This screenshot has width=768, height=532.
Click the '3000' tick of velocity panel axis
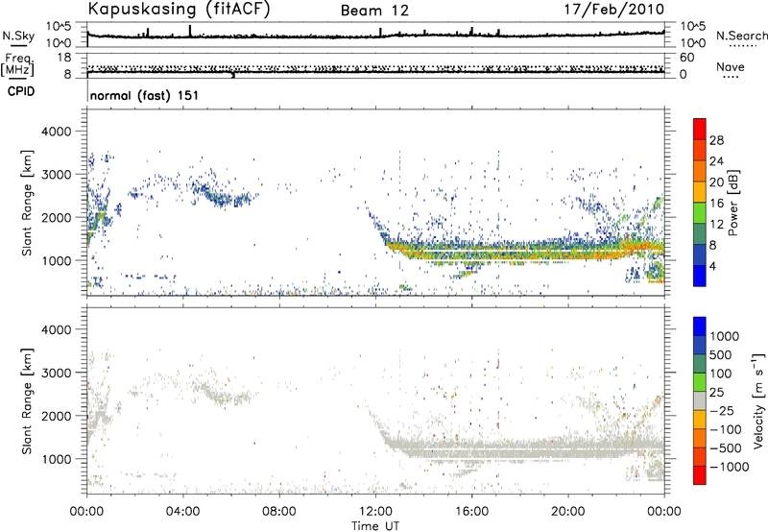pos(57,373)
